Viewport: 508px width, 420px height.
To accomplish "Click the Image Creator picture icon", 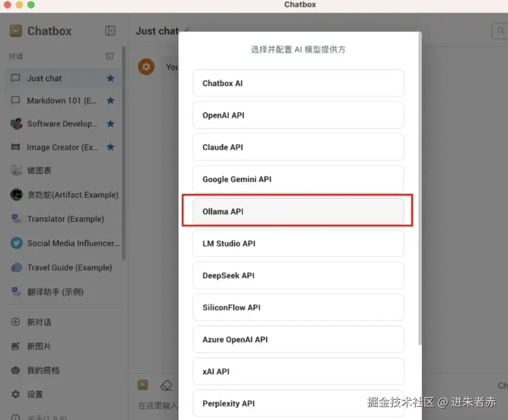I will pos(15,147).
